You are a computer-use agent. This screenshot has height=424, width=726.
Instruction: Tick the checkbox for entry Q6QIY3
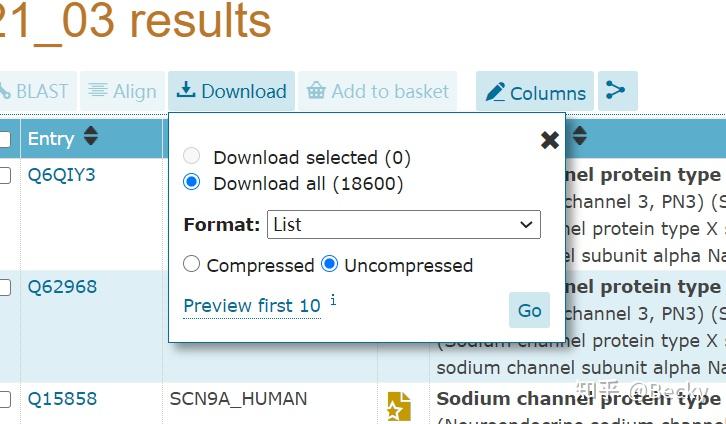pos(5,175)
